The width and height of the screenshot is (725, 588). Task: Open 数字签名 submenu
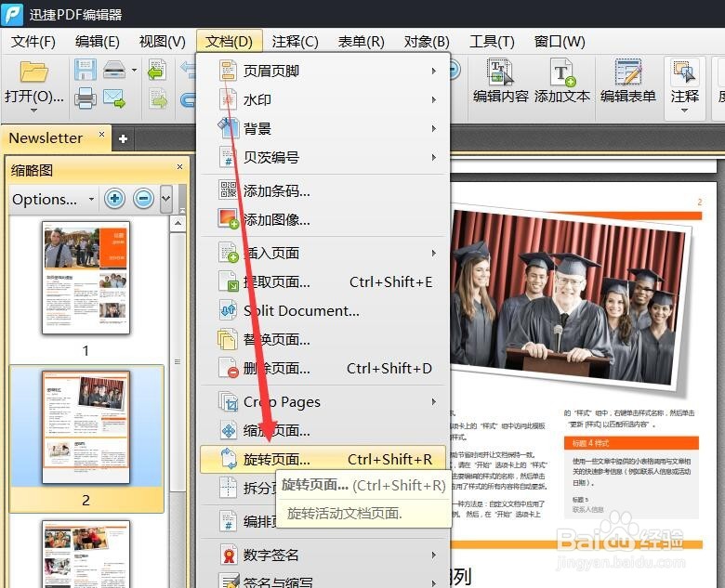[x=324, y=555]
